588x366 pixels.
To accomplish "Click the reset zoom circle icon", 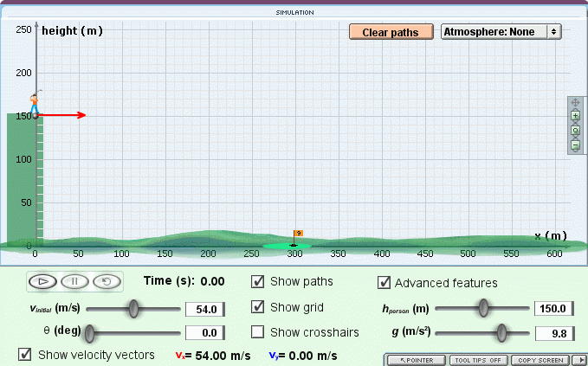I will (575, 131).
